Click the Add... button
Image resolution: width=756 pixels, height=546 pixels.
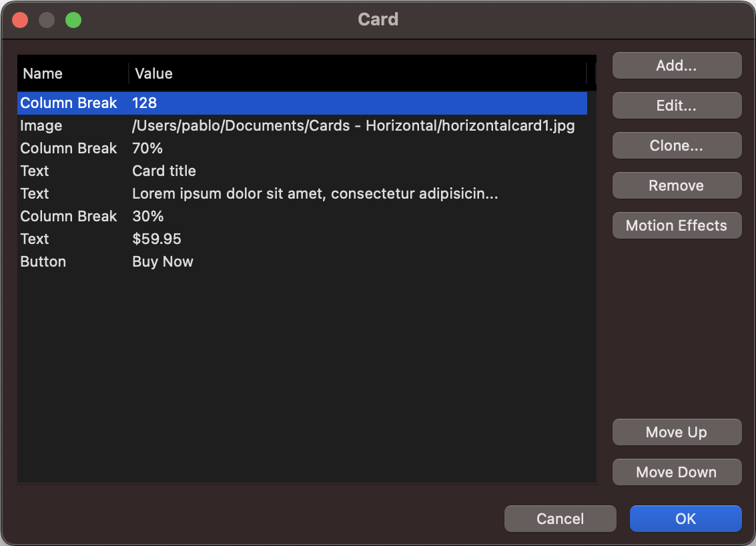pyautogui.click(x=677, y=65)
